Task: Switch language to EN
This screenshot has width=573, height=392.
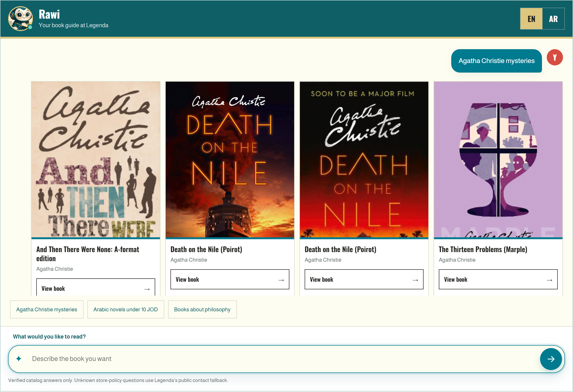Action: 531,19
